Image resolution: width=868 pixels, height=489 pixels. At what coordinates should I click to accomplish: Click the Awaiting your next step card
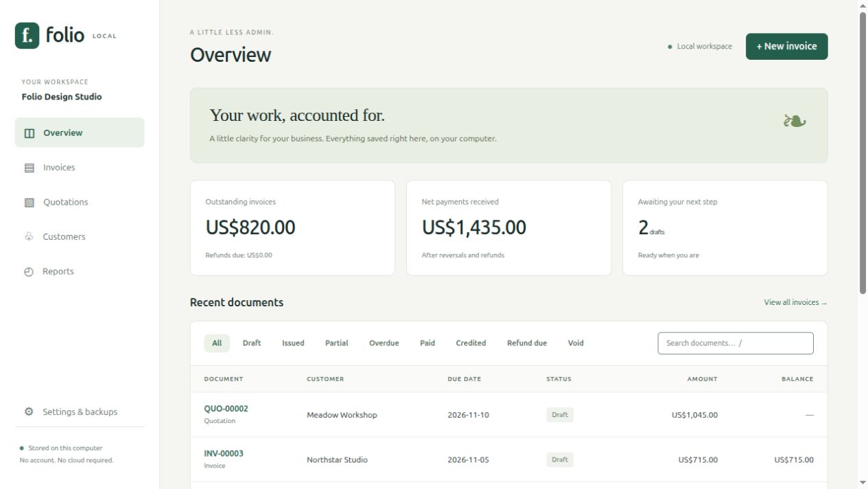pyautogui.click(x=725, y=228)
